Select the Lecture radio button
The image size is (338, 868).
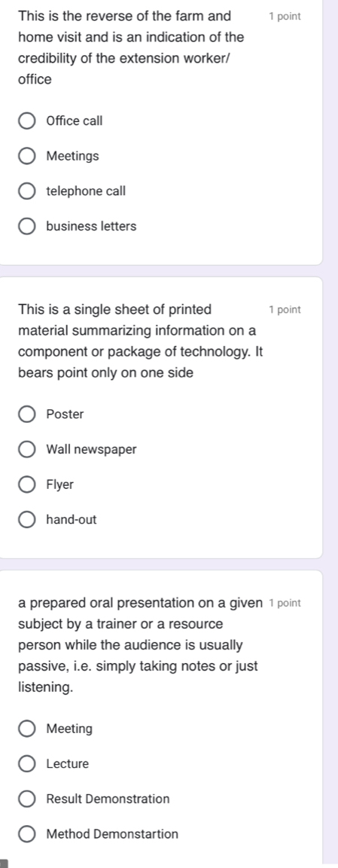pyautogui.click(x=26, y=764)
